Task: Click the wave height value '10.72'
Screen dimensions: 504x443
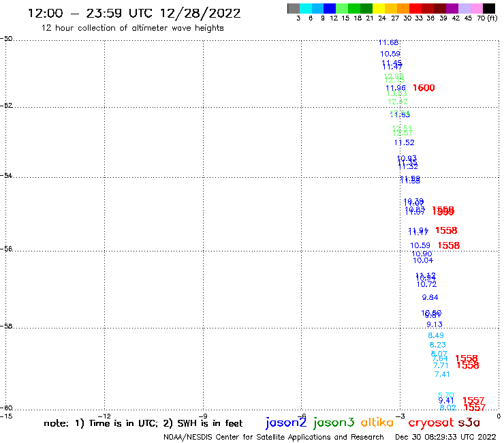Action: [x=426, y=284]
